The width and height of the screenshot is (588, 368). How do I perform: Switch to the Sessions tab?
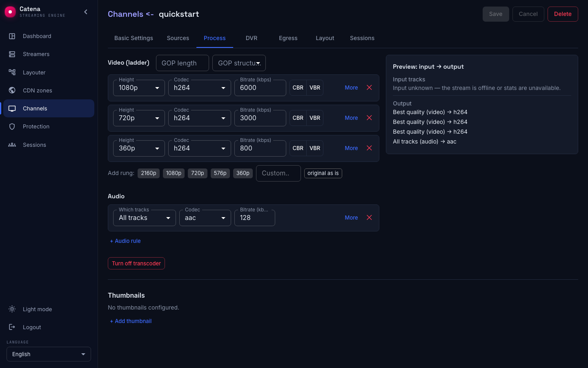pyautogui.click(x=362, y=38)
